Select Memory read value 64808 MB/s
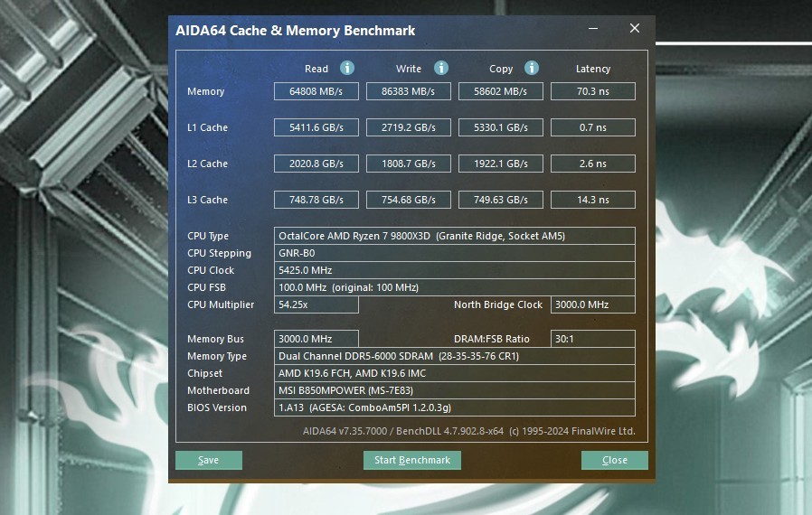This screenshot has height=515, width=812. tap(316, 91)
